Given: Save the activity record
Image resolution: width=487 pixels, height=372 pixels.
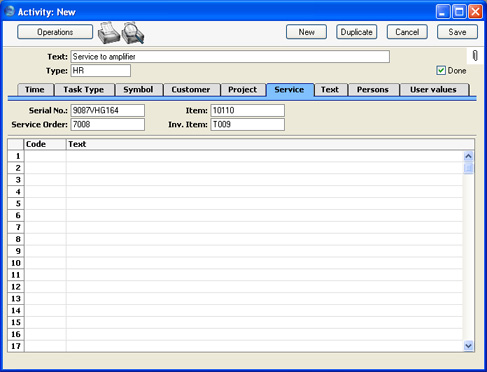Looking at the screenshot, I should tap(457, 32).
